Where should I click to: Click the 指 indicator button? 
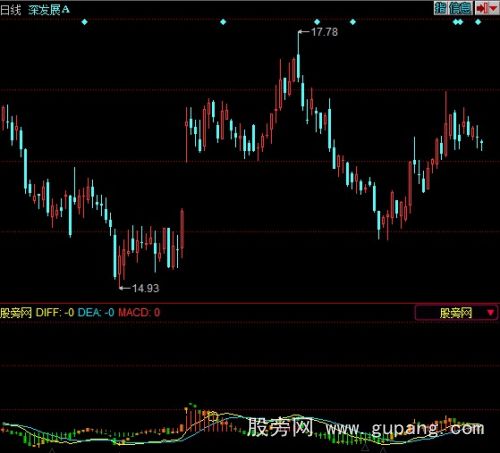pyautogui.click(x=440, y=8)
